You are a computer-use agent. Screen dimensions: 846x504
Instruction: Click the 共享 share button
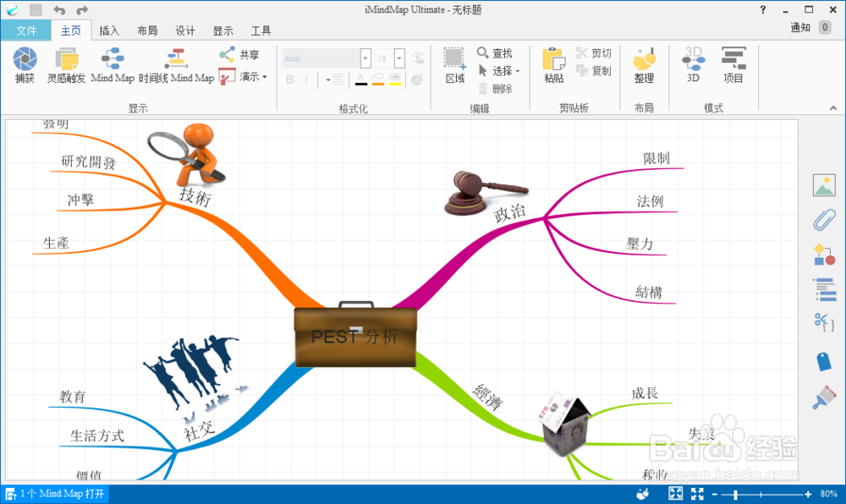239,54
